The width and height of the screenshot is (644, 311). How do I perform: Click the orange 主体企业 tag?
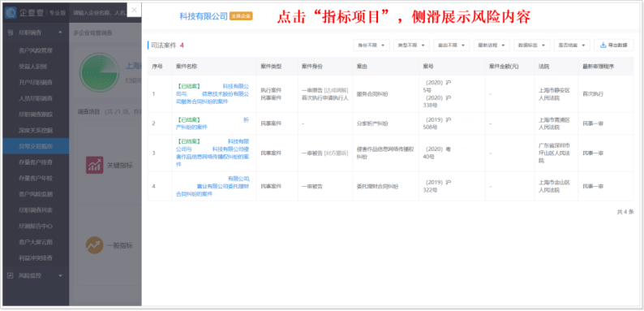click(241, 16)
